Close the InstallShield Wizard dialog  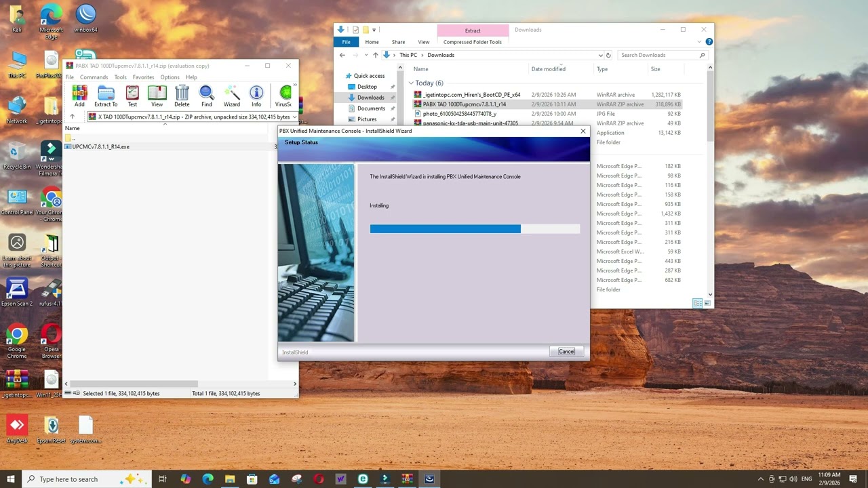tap(583, 131)
